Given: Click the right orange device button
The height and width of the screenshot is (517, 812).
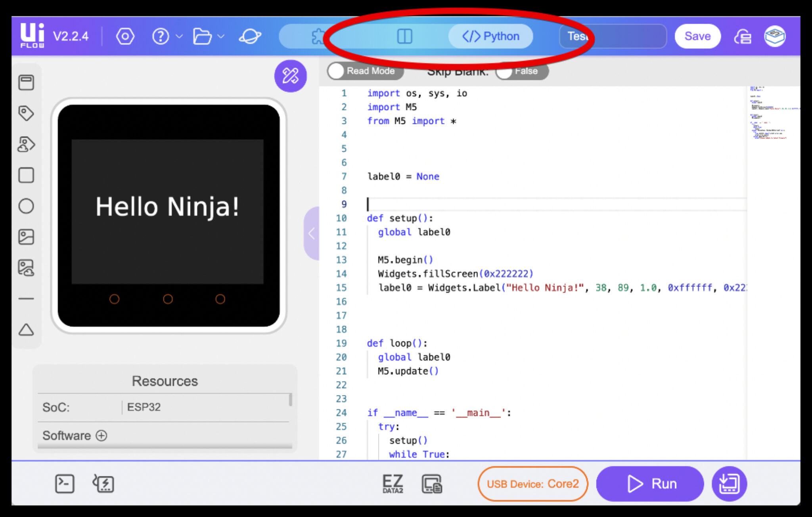Looking at the screenshot, I should 220,299.
